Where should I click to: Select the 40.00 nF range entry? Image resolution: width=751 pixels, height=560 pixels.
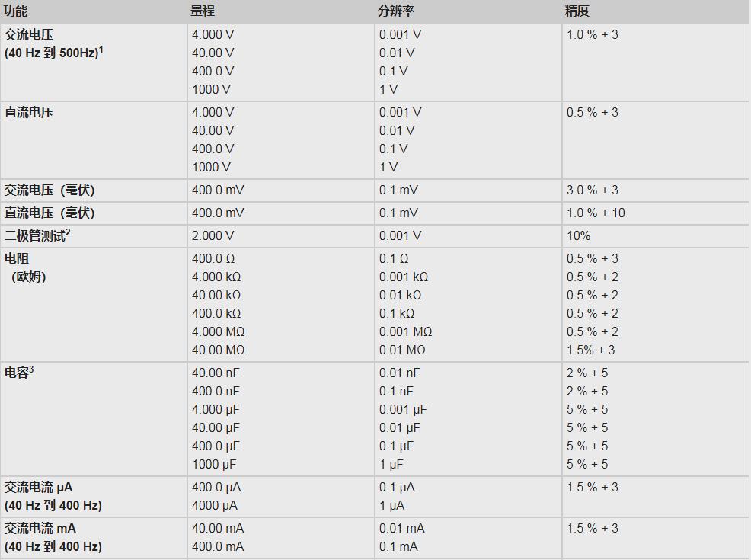pyautogui.click(x=215, y=373)
